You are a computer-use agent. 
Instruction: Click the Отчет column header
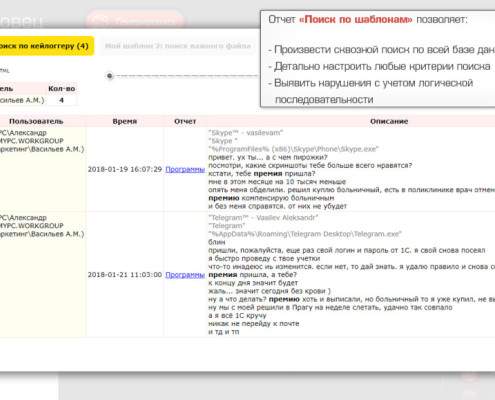click(185, 121)
